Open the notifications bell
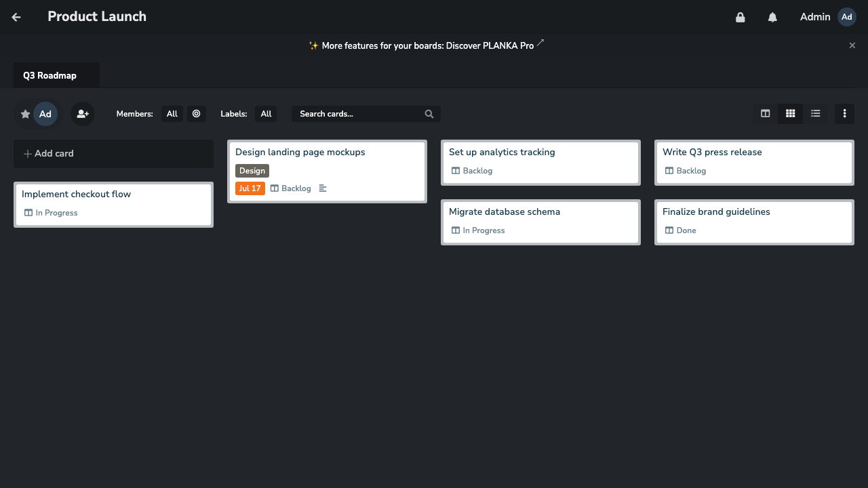This screenshot has height=488, width=868. coord(772,17)
